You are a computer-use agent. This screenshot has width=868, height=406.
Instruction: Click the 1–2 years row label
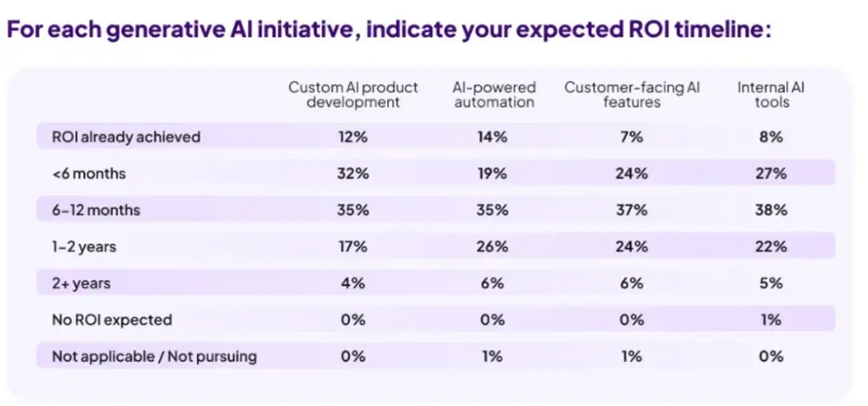(84, 247)
